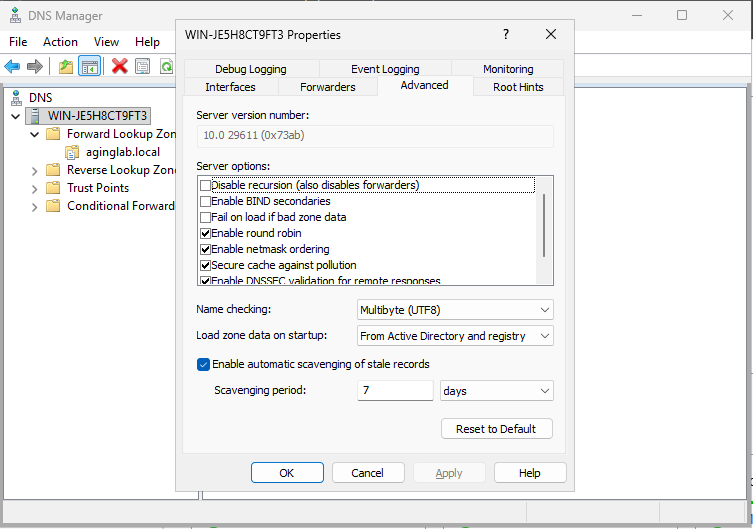Expand the Trust Points node
Screen dimensions: 753x529
coord(35,189)
